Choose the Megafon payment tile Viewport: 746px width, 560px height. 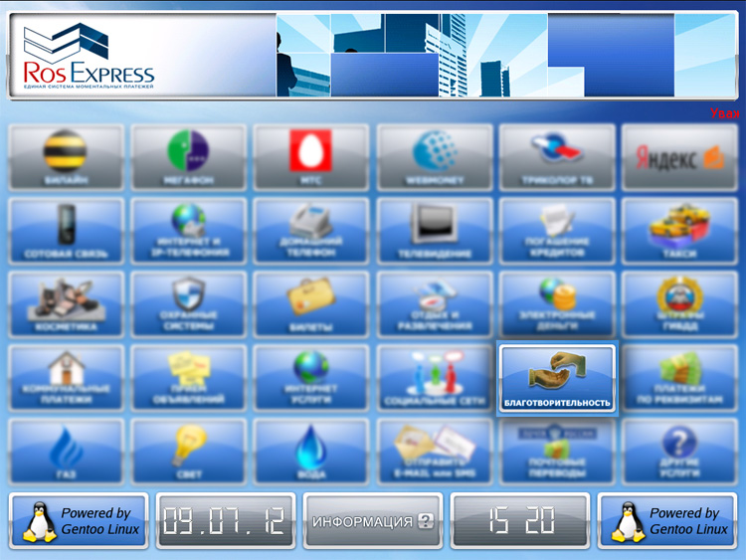tap(188, 158)
